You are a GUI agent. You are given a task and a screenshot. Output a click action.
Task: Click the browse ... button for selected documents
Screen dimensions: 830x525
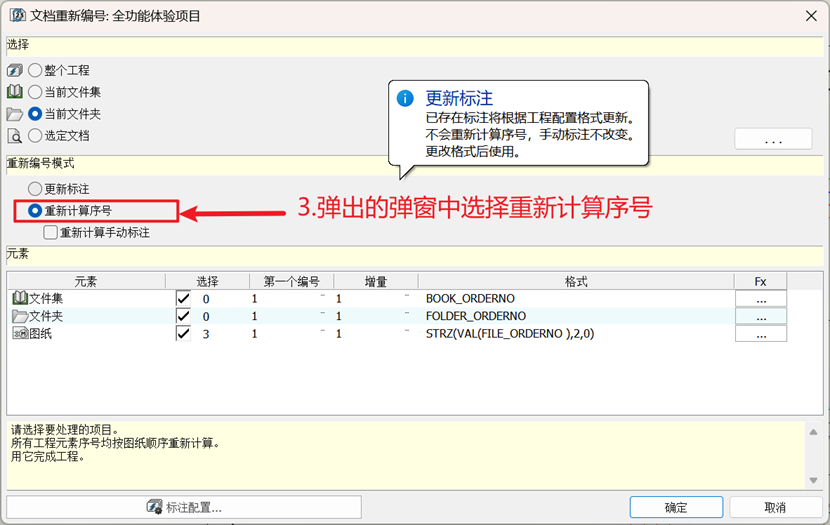click(x=773, y=139)
